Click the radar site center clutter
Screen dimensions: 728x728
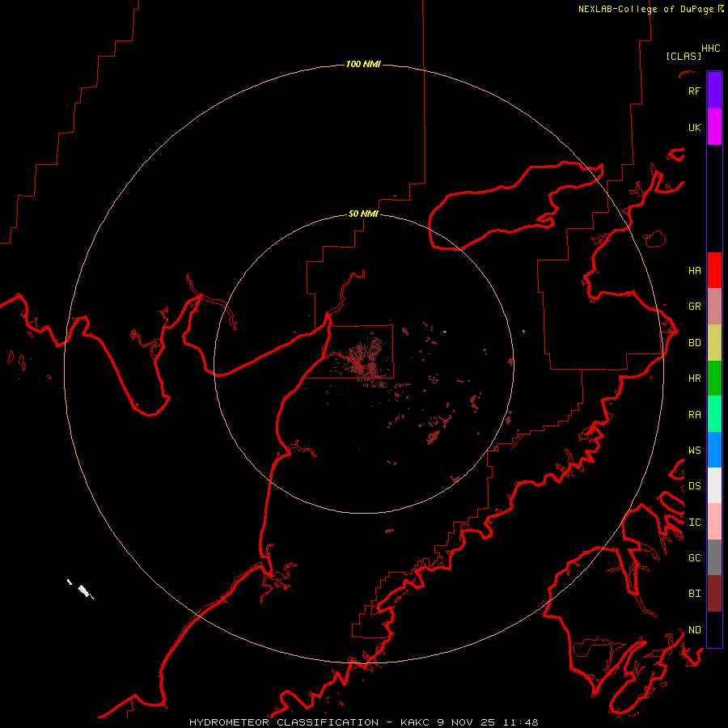pos(362,366)
